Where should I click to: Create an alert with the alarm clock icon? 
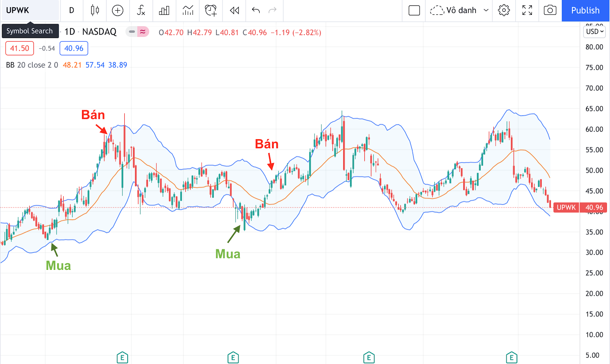tap(211, 10)
